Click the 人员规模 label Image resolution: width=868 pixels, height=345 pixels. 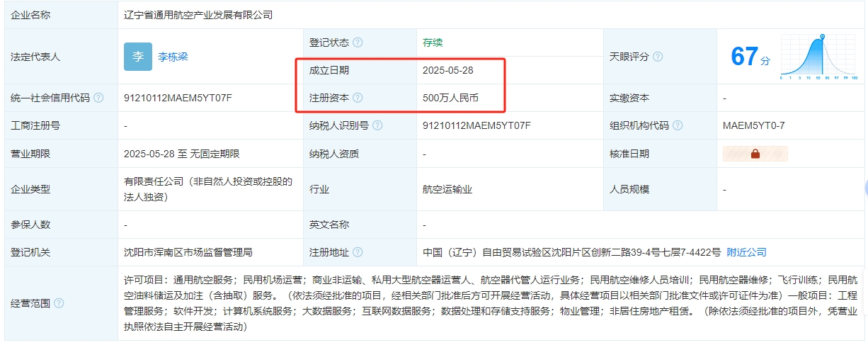(x=629, y=189)
